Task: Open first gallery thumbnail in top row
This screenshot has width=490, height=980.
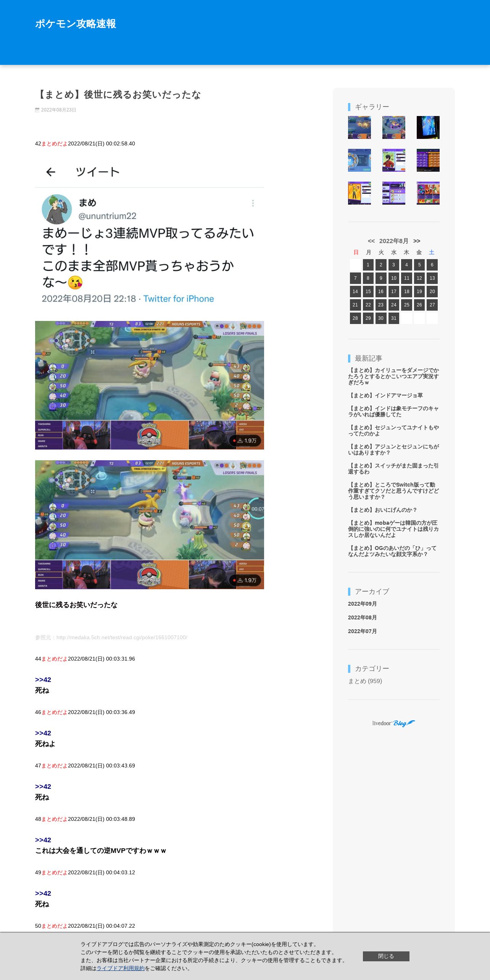Action: 359,127
